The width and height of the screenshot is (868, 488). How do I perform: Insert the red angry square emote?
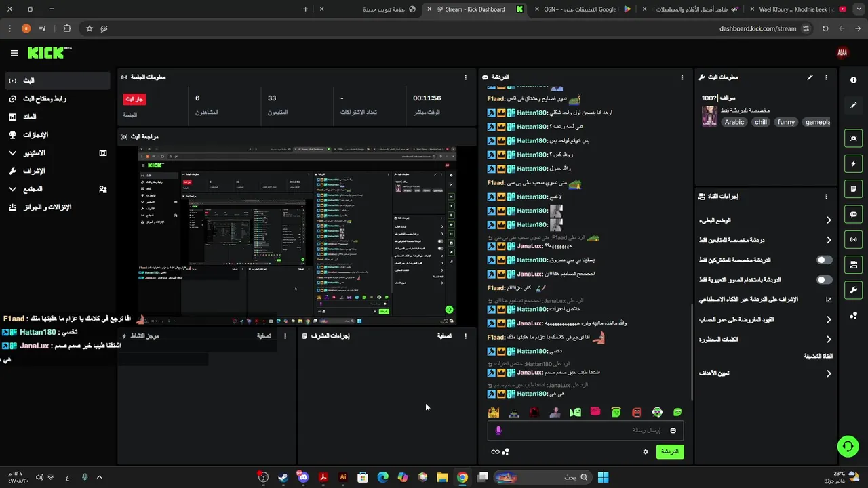tap(636, 412)
